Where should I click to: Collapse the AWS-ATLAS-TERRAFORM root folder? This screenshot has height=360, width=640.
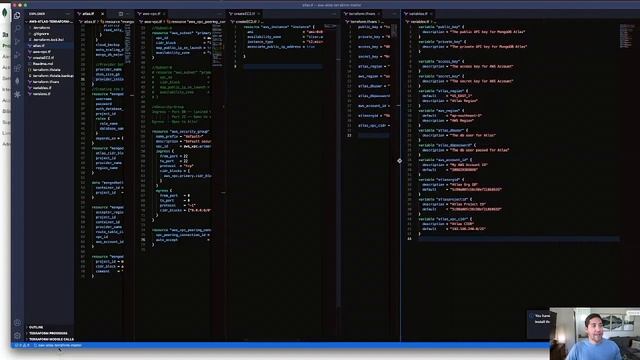(x=49, y=22)
